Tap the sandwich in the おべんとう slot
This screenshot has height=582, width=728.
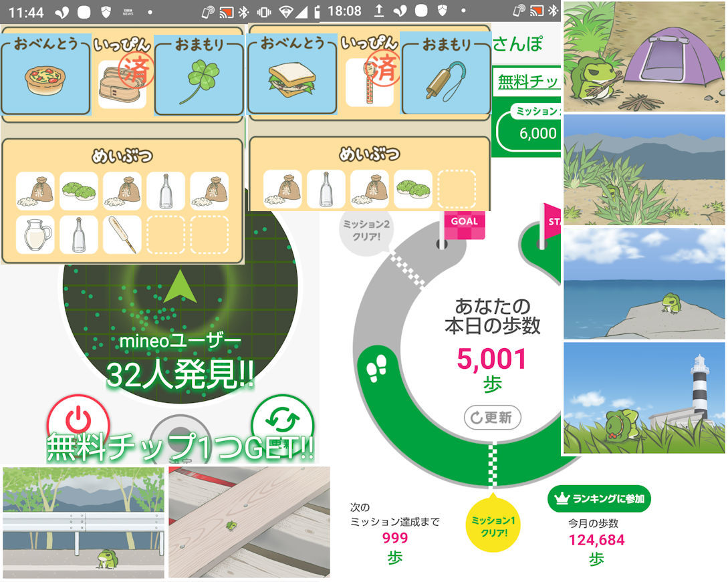pos(291,80)
